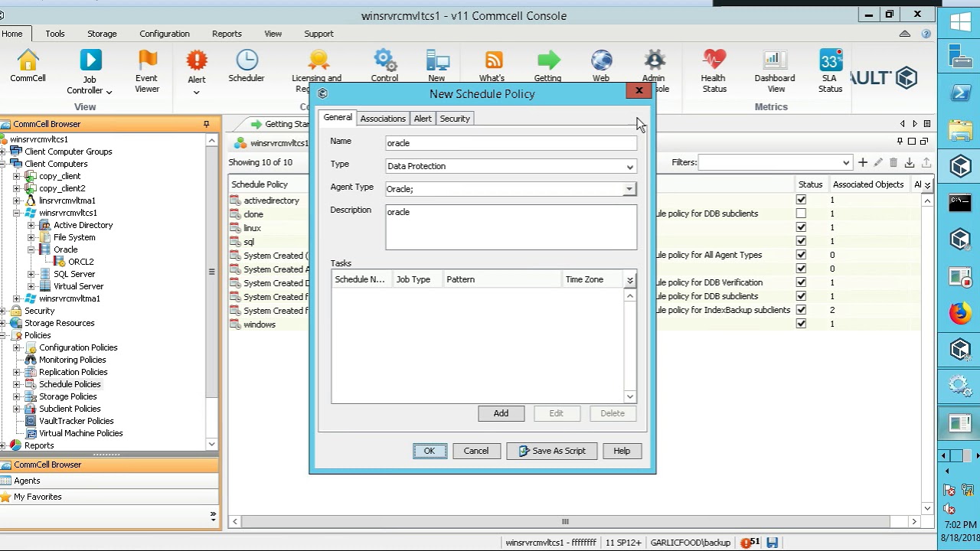980x551 pixels.
Task: Enable status checkbox for clone policy
Action: [801, 214]
